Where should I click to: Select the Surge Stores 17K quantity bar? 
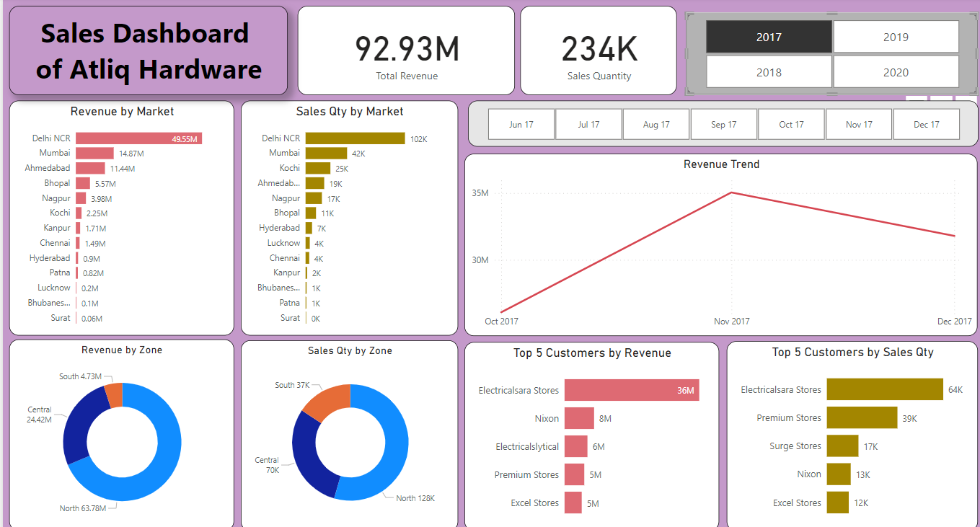(x=843, y=446)
